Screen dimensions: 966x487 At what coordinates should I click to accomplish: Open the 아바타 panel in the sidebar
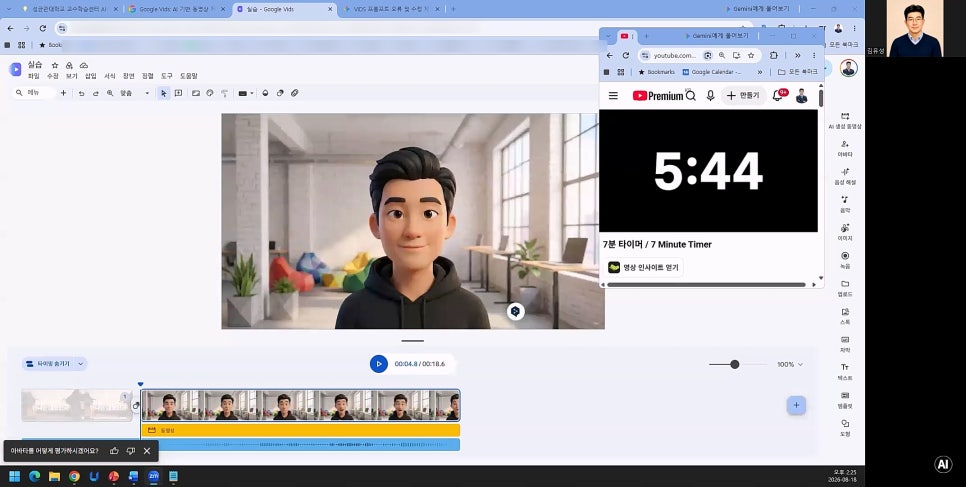[x=845, y=149]
